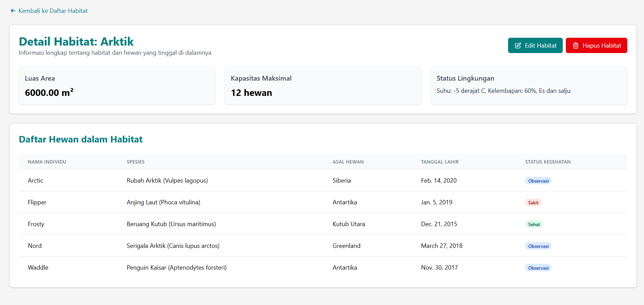Screen dimensions: 644x305
Task: Click the Luas Area info card
Action: point(117,85)
